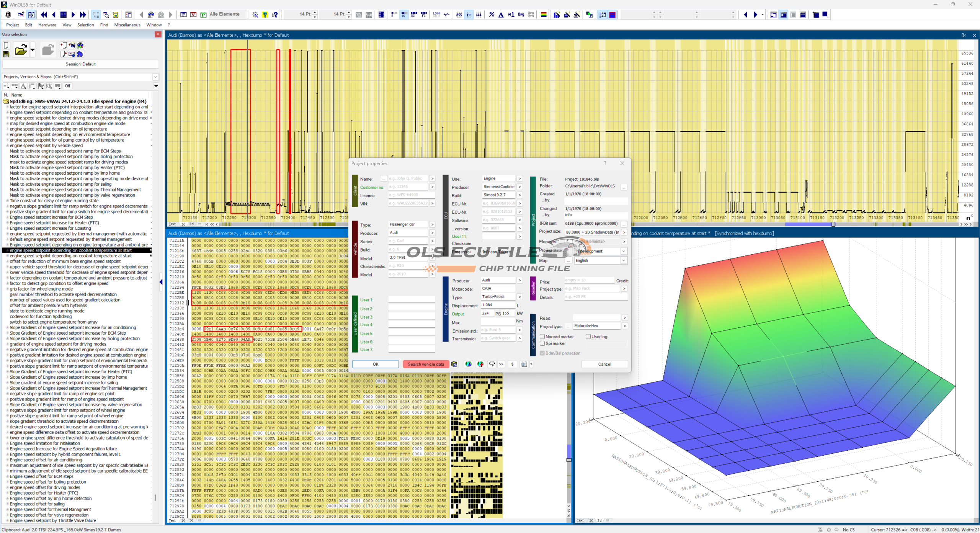This screenshot has height=533, width=980.
Task: Expand the Project state In development dropdown
Action: point(623,251)
